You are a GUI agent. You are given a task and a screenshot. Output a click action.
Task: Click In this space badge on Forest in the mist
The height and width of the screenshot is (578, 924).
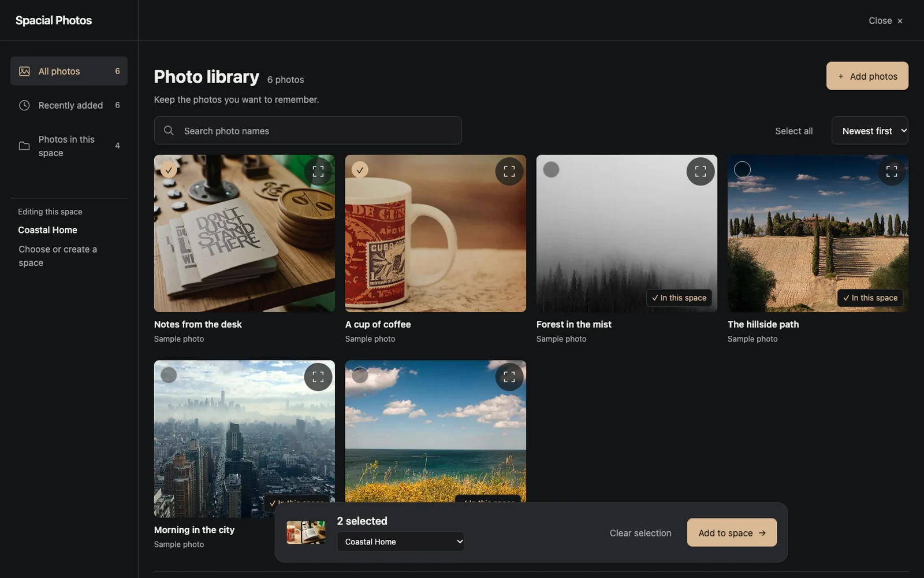pyautogui.click(x=679, y=298)
